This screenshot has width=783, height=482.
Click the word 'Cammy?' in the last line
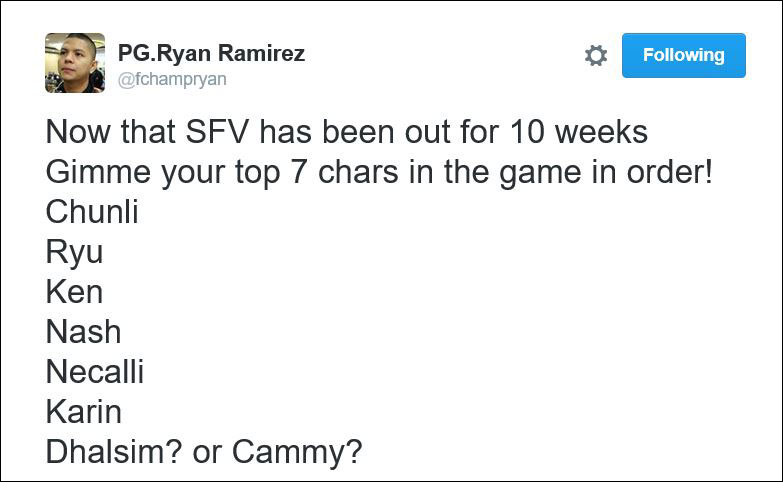[x=297, y=452]
